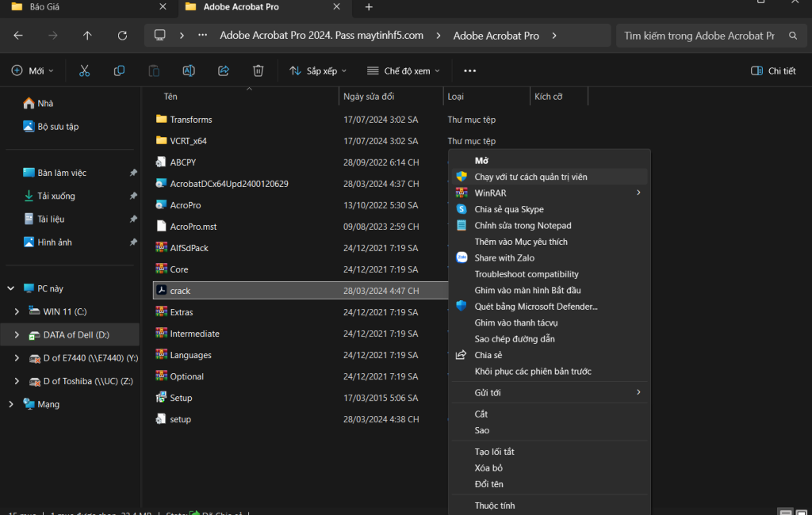Expand the Mạng network node
This screenshot has height=515, width=812.
pyautogui.click(x=10, y=404)
